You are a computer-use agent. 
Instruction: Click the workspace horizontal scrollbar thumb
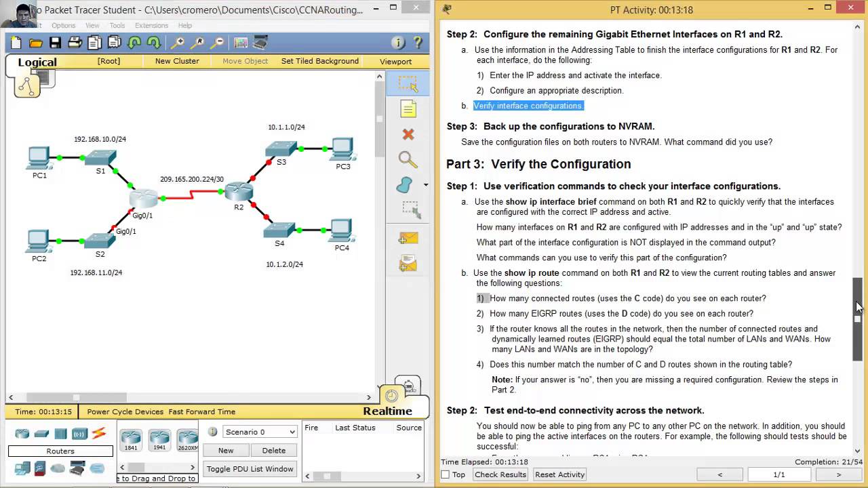[x=76, y=397]
